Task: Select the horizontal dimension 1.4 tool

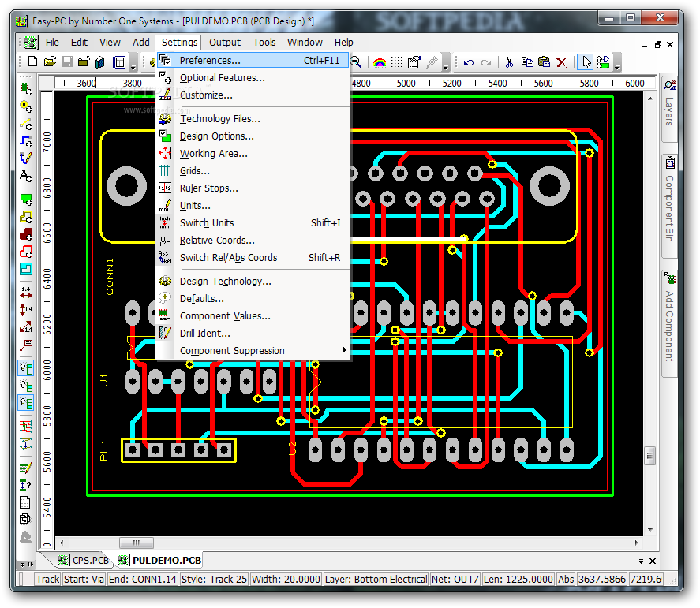Action: (26, 293)
